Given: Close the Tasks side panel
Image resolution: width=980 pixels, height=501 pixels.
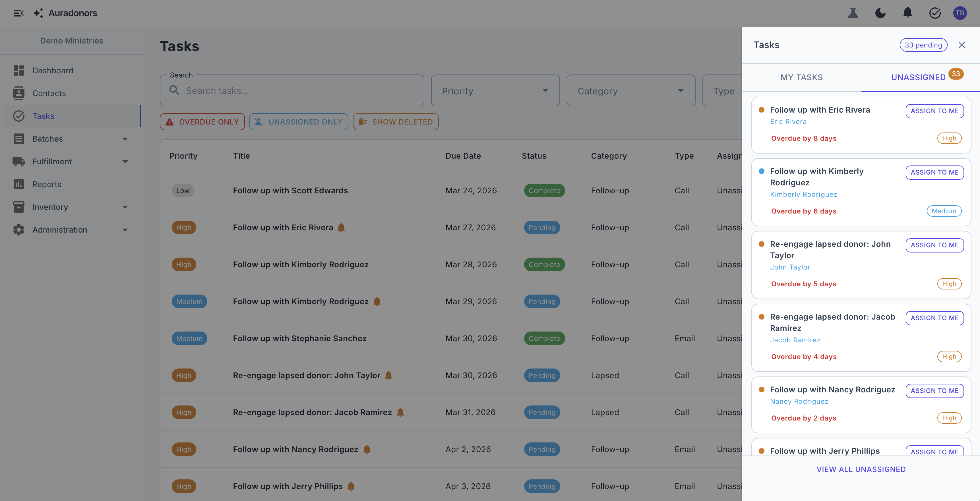Looking at the screenshot, I should [x=961, y=45].
